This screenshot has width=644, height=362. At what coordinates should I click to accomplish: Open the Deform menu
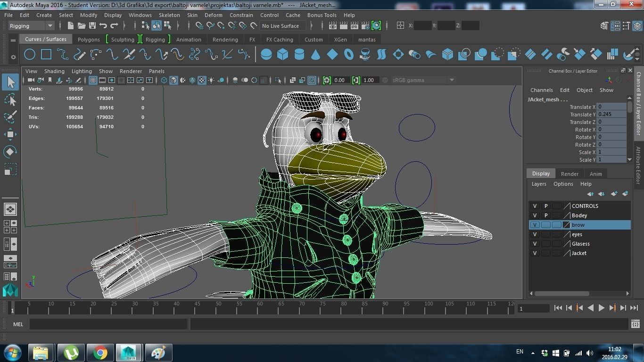tap(213, 15)
